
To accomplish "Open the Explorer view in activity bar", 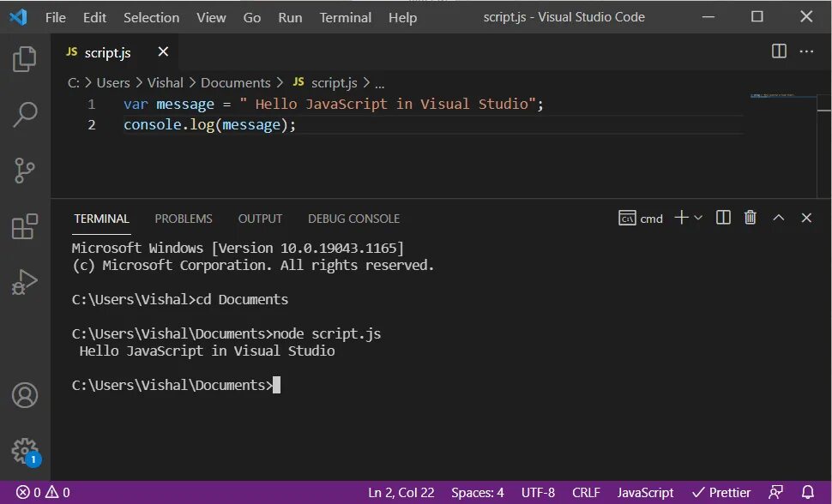I will (x=25, y=59).
